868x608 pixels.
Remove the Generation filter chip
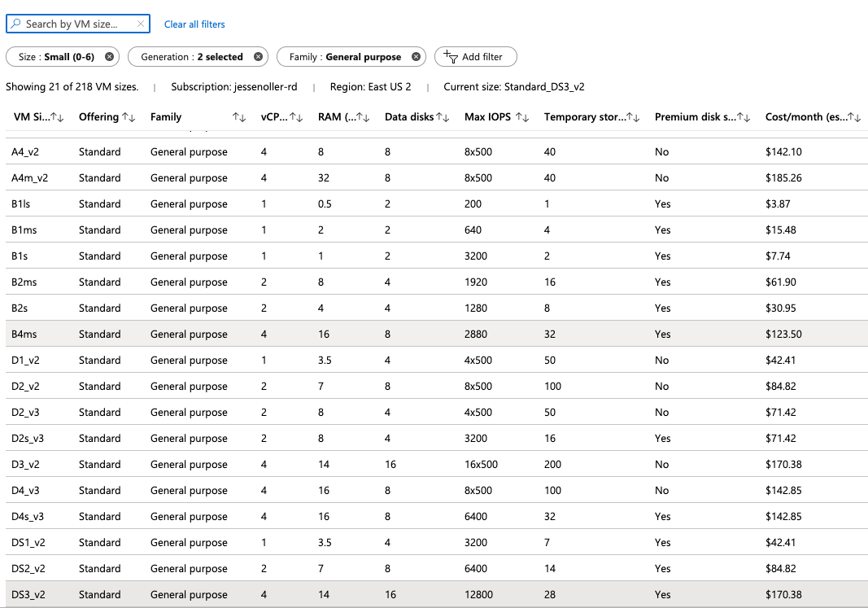pyautogui.click(x=258, y=57)
